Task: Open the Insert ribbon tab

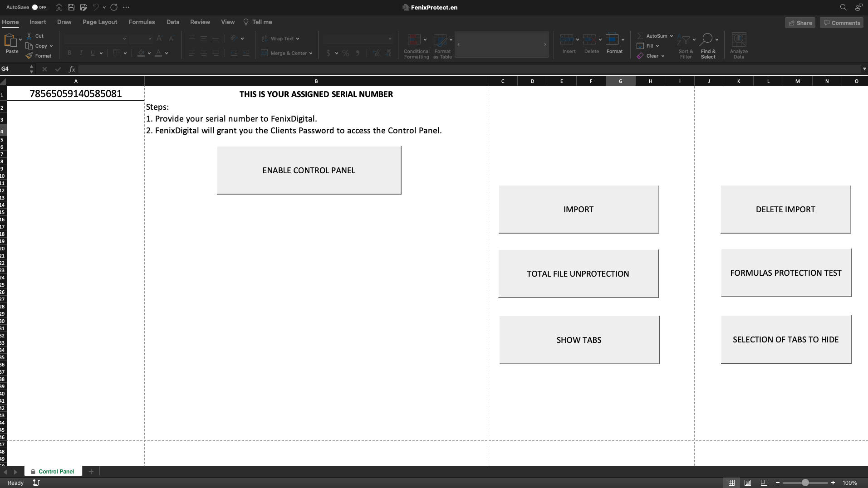Action: 38,22
